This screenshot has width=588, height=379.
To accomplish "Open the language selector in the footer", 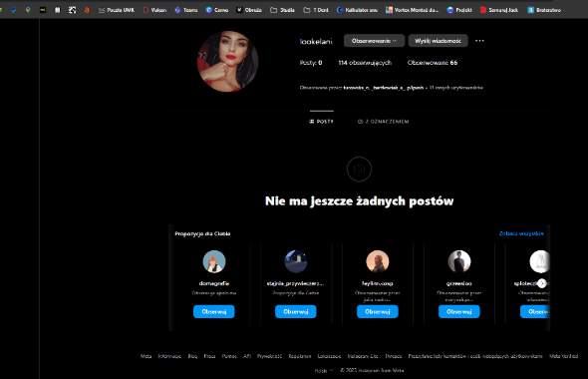I will [x=324, y=370].
